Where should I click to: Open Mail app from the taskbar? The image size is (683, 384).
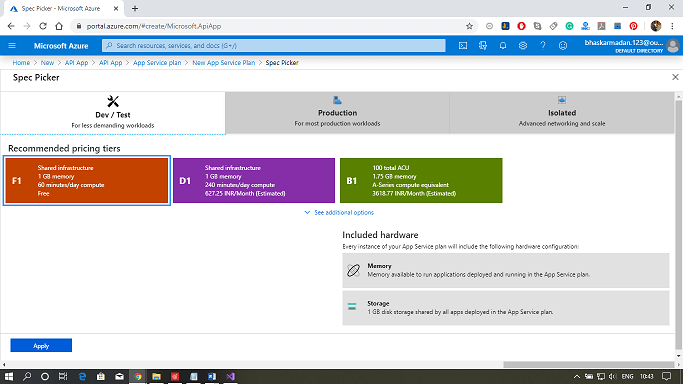point(119,377)
